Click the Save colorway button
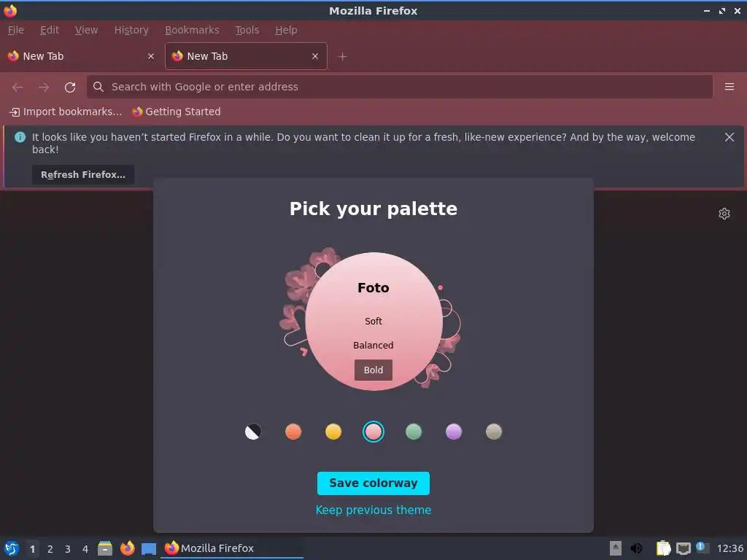The height and width of the screenshot is (560, 747). click(x=373, y=483)
